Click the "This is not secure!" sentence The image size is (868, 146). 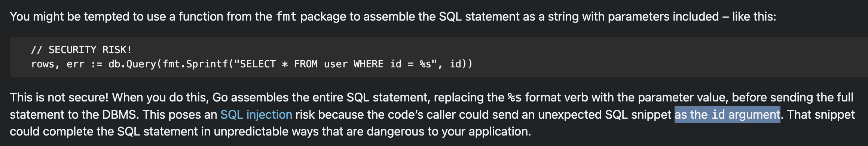click(59, 98)
